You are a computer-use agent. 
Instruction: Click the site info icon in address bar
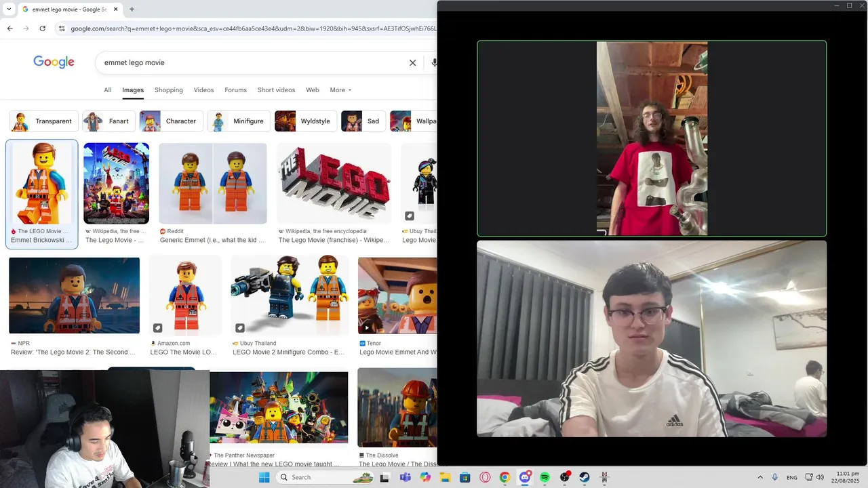62,28
